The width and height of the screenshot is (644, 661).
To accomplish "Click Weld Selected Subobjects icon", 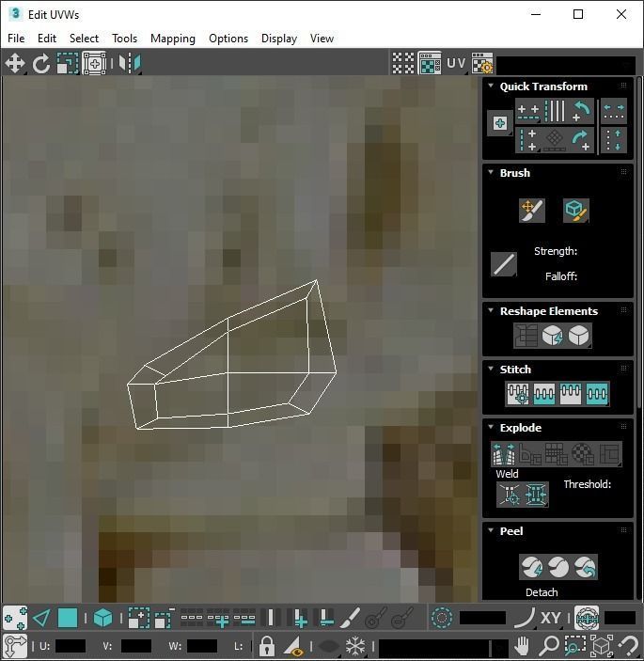I will pyautogui.click(x=535, y=494).
